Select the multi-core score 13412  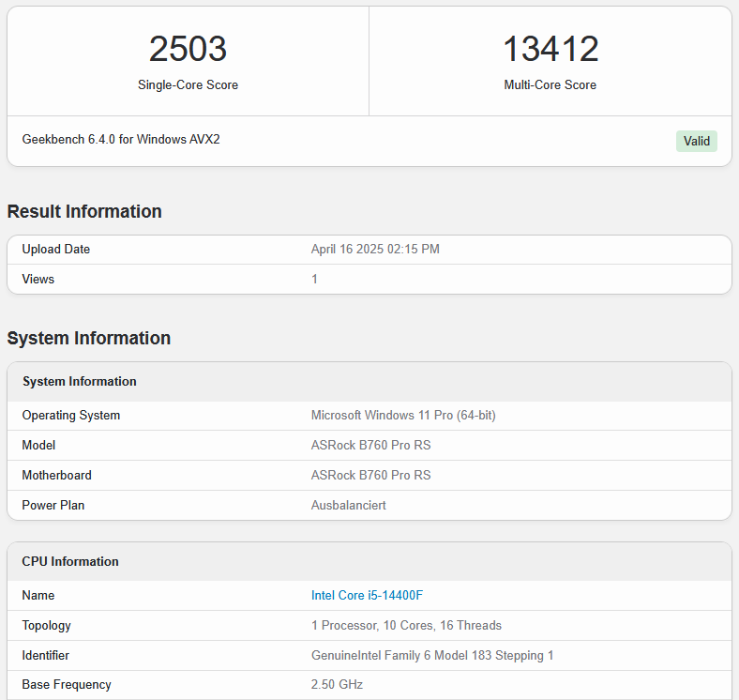click(550, 49)
